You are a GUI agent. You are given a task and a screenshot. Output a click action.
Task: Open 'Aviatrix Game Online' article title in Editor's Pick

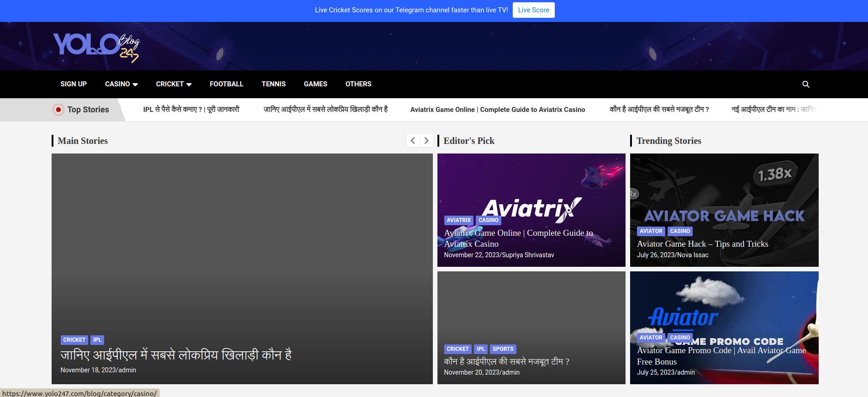coord(519,238)
